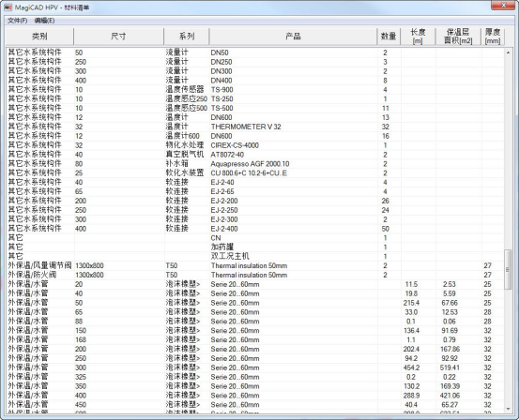Select the 温度感应250 series cell

(x=187, y=98)
